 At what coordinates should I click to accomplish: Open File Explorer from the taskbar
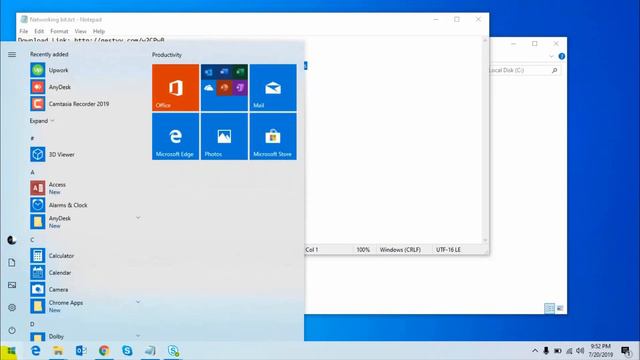(58, 350)
